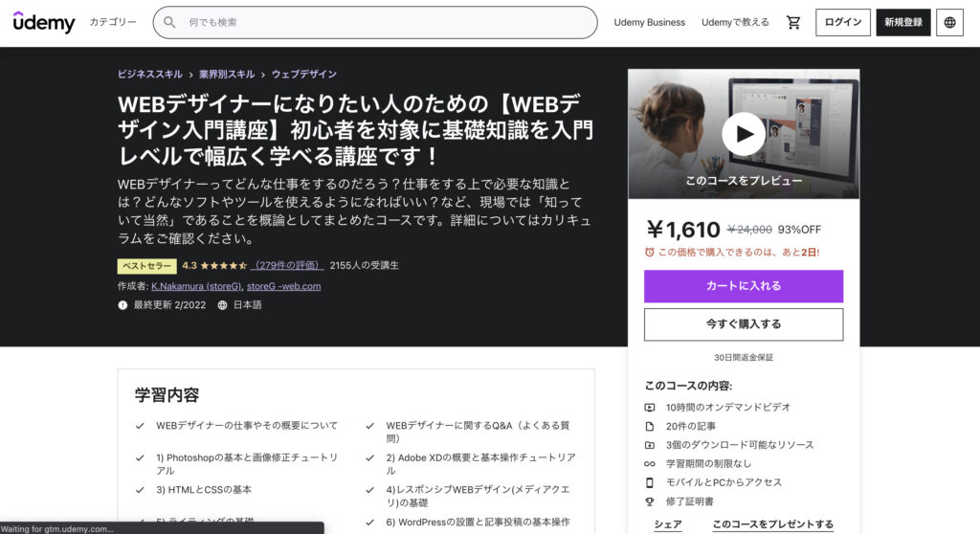
Task: Click 学習期間の制限なし text
Action: (708, 464)
